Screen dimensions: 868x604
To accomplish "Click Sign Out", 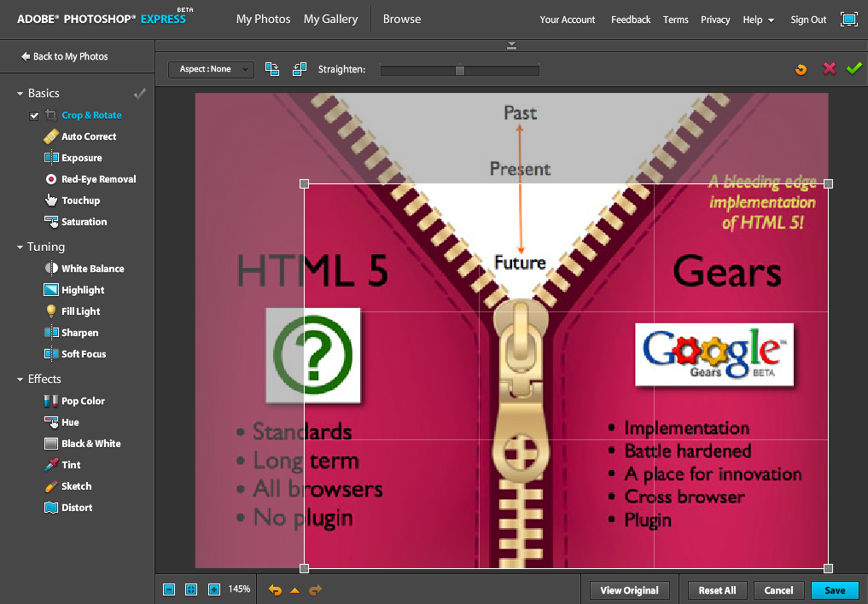I will pyautogui.click(x=808, y=20).
